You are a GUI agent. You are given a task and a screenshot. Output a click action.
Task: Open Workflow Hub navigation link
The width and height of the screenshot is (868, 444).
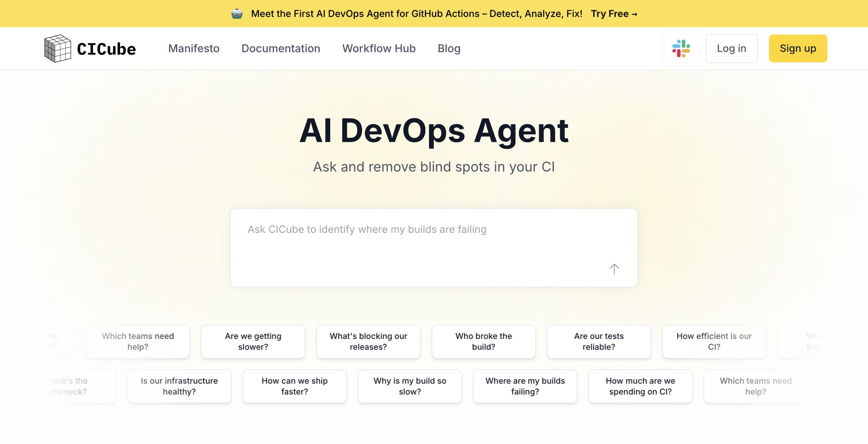click(x=379, y=48)
